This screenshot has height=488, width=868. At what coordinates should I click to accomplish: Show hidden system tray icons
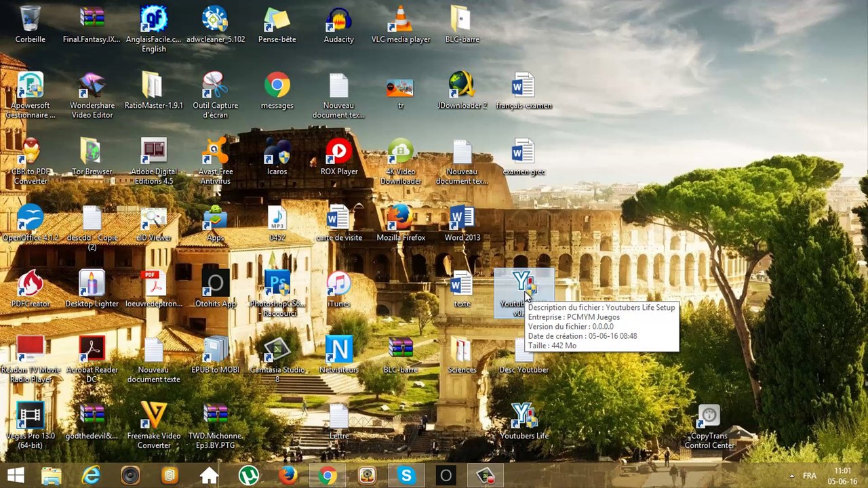[791, 476]
